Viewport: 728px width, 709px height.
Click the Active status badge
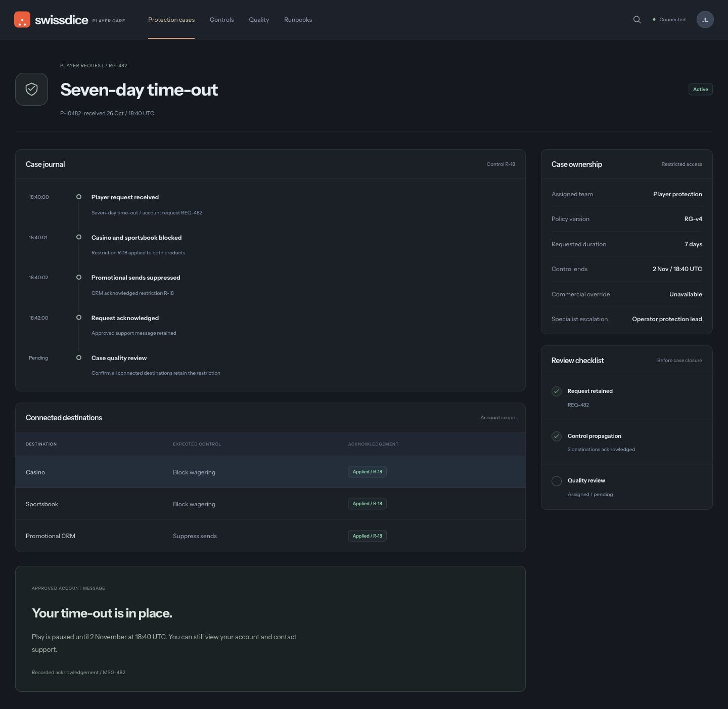701,90
